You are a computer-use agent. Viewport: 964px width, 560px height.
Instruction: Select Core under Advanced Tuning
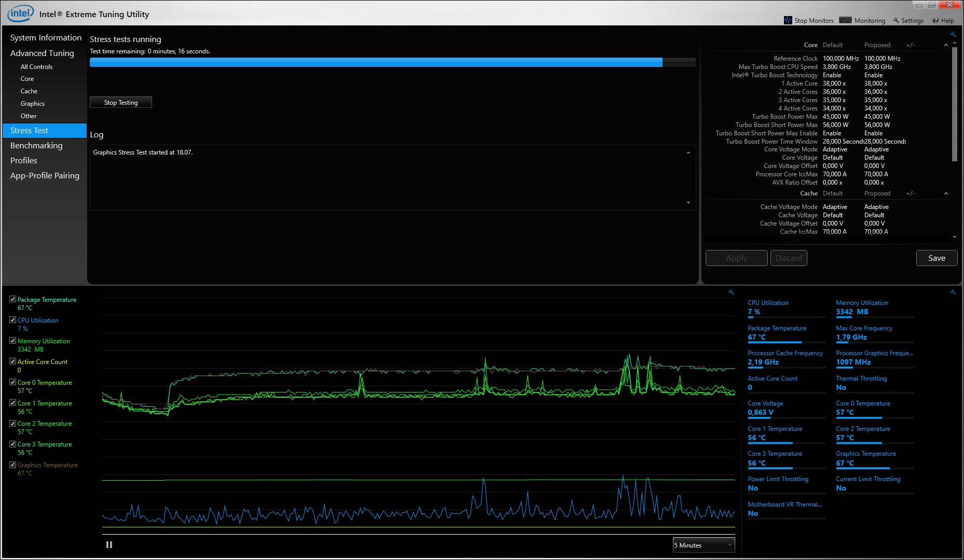click(27, 79)
